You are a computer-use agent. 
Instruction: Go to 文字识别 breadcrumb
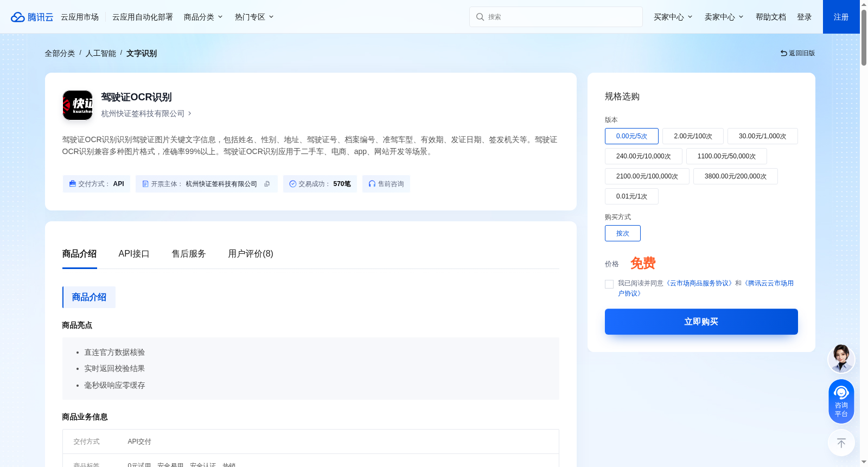pyautogui.click(x=142, y=53)
